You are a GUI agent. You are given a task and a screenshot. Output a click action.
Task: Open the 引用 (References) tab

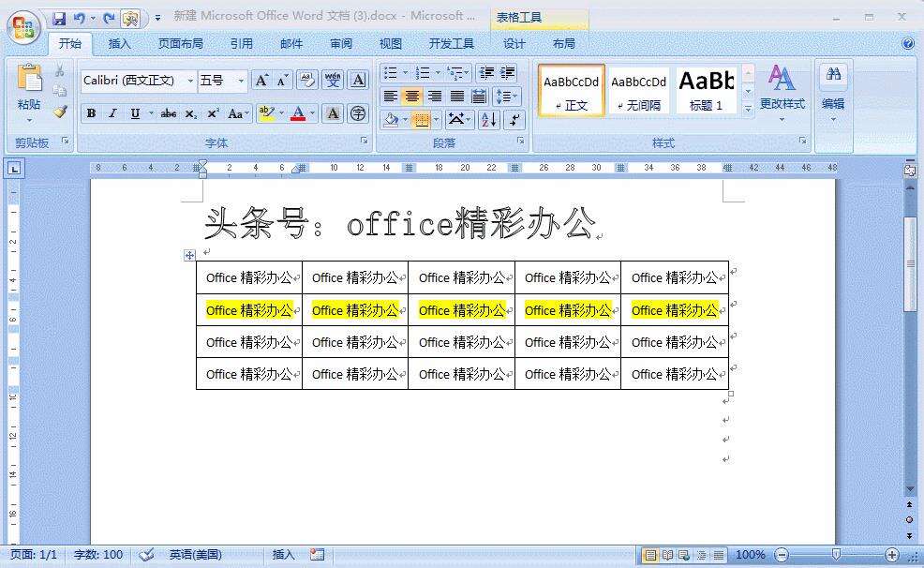point(241,44)
